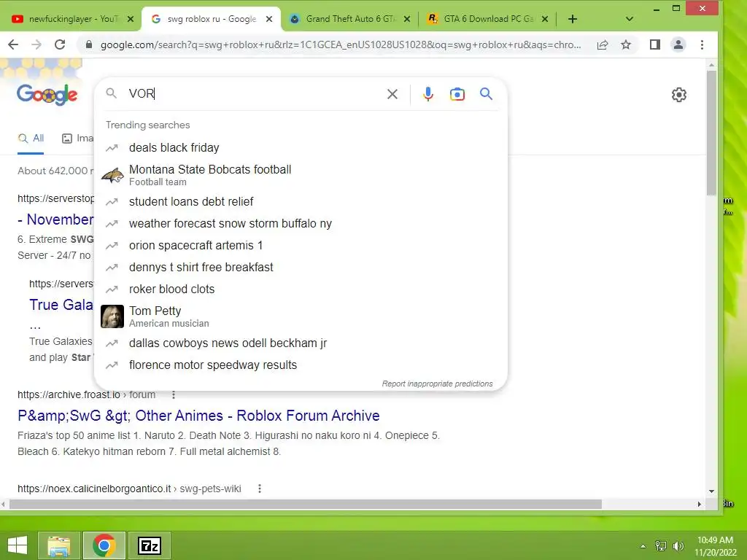The width and height of the screenshot is (747, 560).
Task: Open options for archive.froast.io result
Action: [174, 394]
